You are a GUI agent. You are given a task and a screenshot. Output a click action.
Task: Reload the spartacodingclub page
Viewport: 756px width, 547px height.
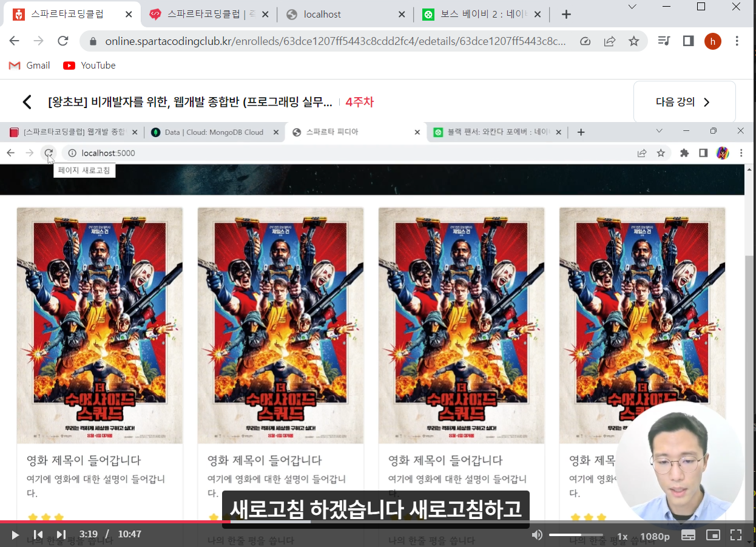62,41
